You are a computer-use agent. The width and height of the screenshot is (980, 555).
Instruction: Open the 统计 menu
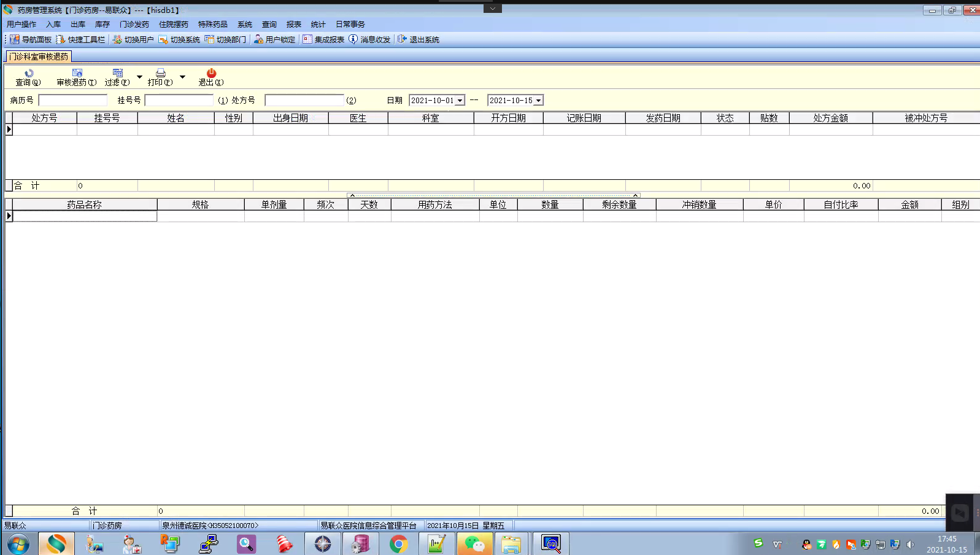pos(318,25)
